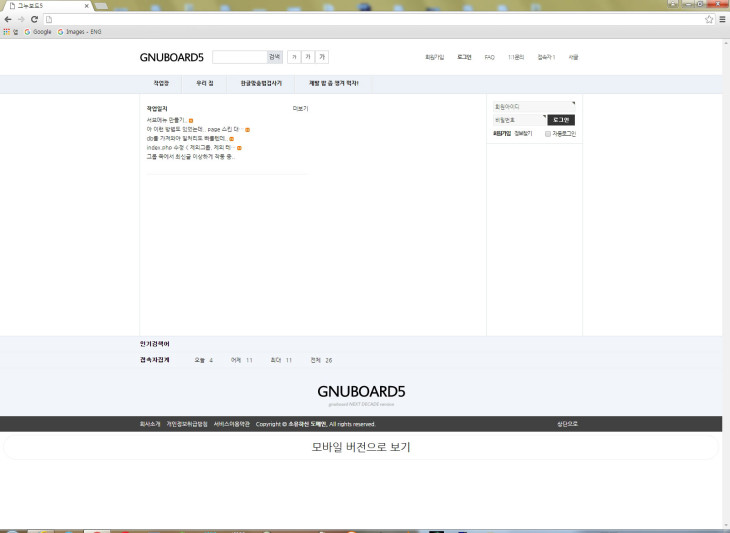Bookmark this page with the star icon
This screenshot has height=533, width=730.
[x=709, y=19]
